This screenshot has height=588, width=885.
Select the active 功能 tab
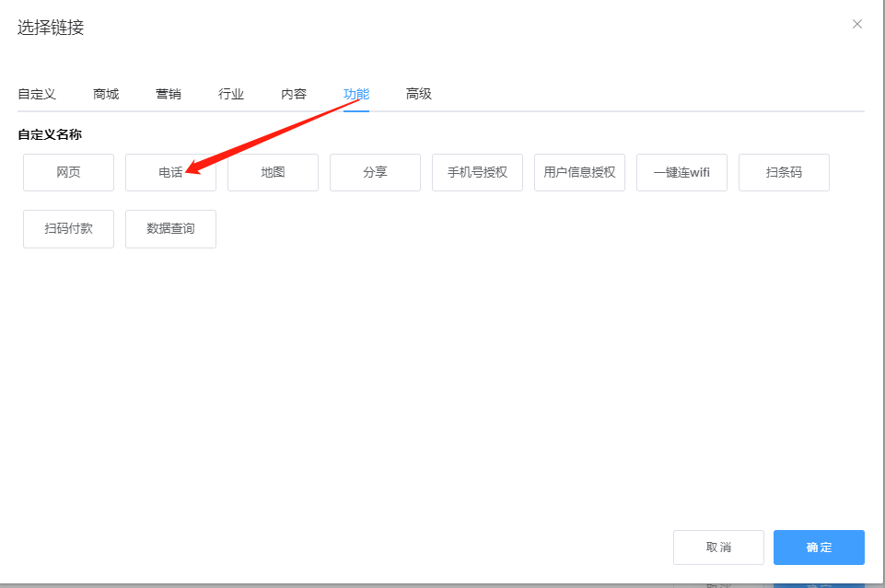click(x=356, y=94)
